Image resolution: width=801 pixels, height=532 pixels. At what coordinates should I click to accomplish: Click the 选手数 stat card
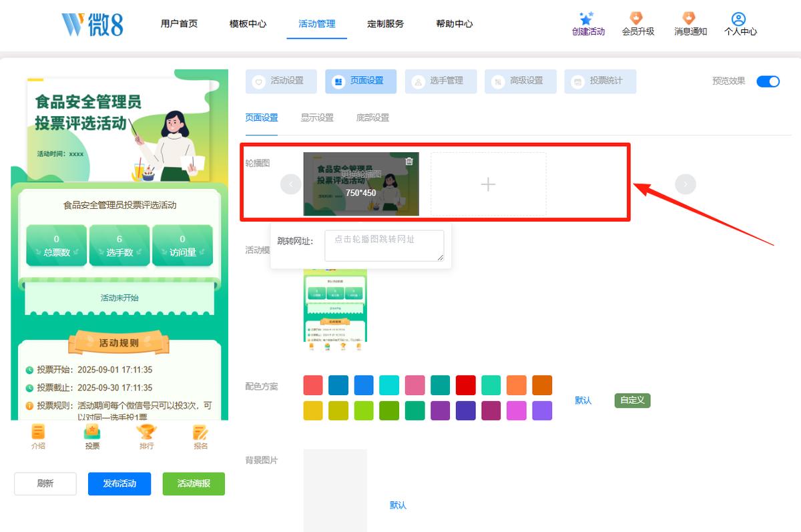[119, 245]
